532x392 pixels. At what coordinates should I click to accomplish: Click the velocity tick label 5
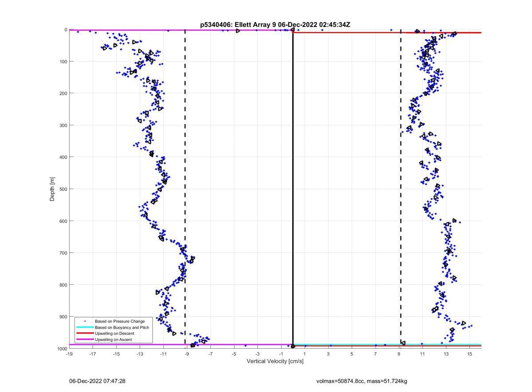pos(352,354)
